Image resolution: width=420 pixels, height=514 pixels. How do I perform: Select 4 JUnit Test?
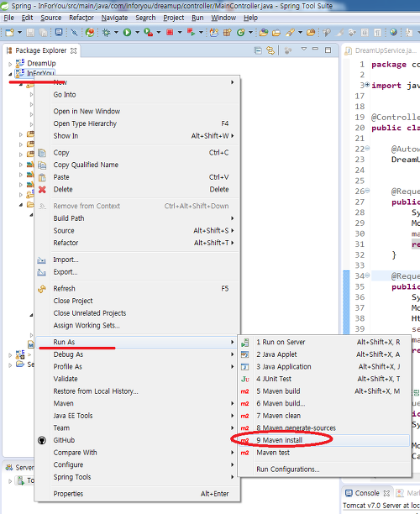click(x=324, y=379)
